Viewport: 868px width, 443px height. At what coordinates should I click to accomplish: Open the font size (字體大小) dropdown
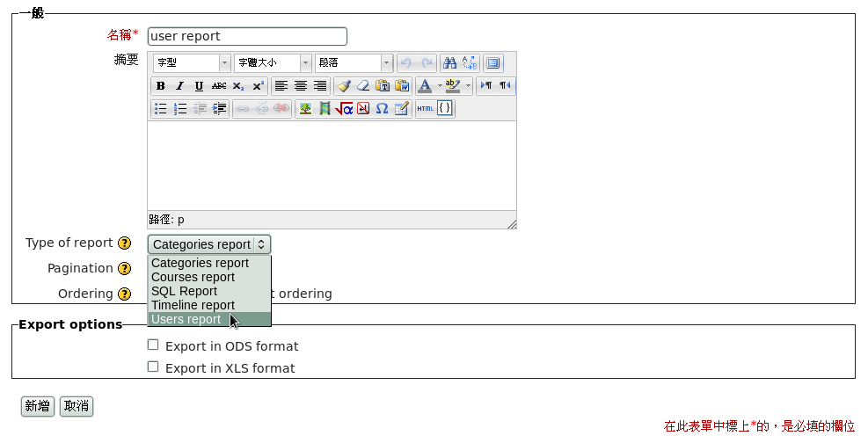tap(273, 63)
